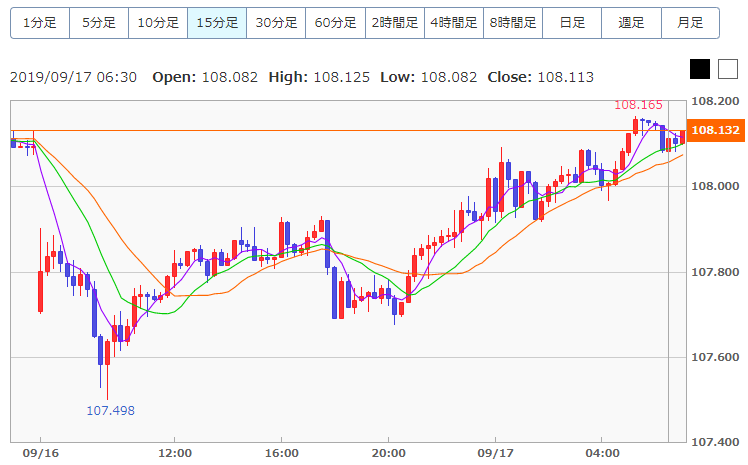Choose the 10分足 timeframe tab
Image resolution: width=748 pixels, height=465 pixels.
pos(158,23)
